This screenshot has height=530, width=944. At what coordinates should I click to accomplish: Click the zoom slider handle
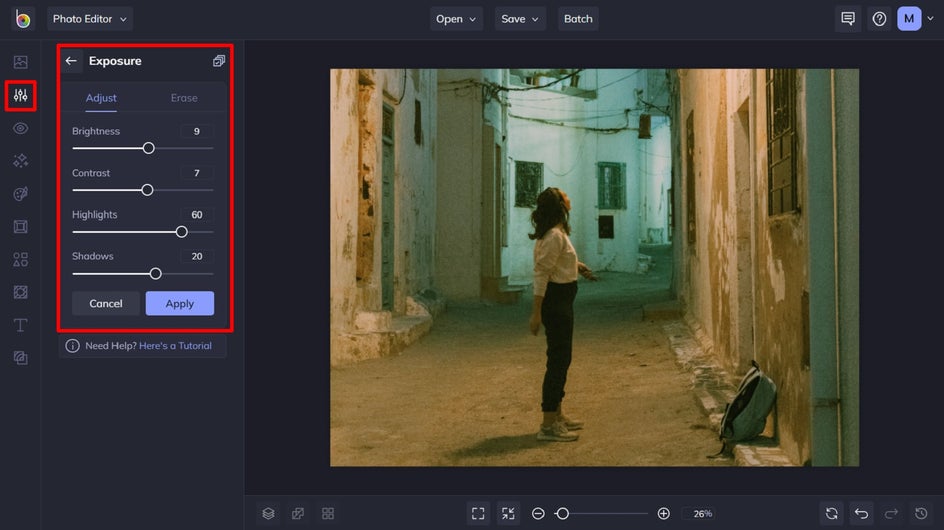pyautogui.click(x=562, y=514)
